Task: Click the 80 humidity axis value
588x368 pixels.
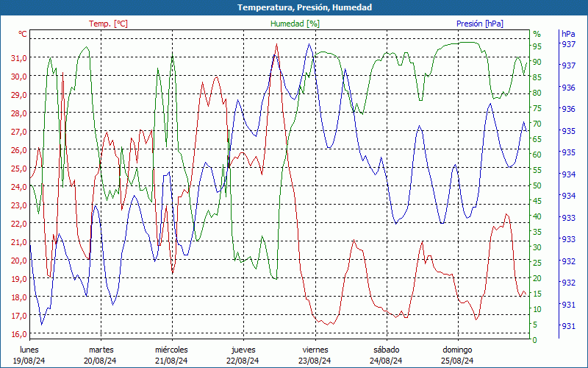Action: pos(537,93)
